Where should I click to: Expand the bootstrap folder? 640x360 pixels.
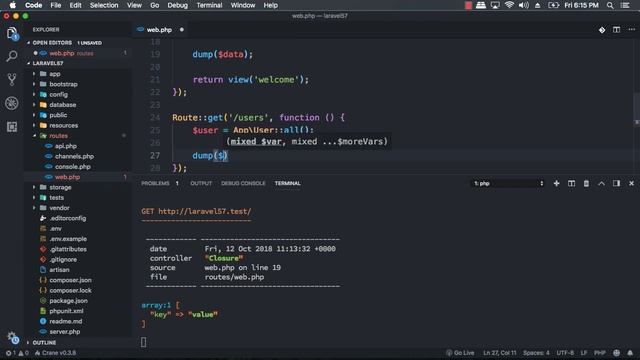pyautogui.click(x=63, y=84)
